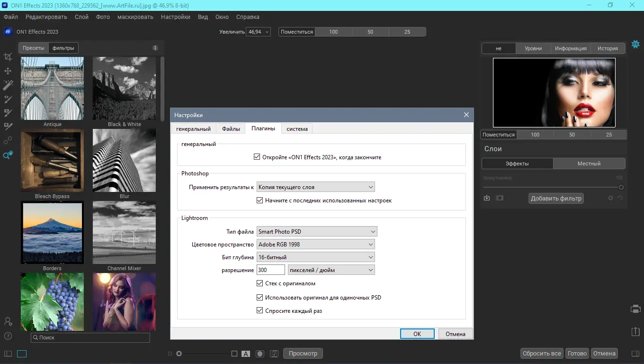
Task: Adjust the opacity slider handle in Слои panel
Action: tap(621, 187)
